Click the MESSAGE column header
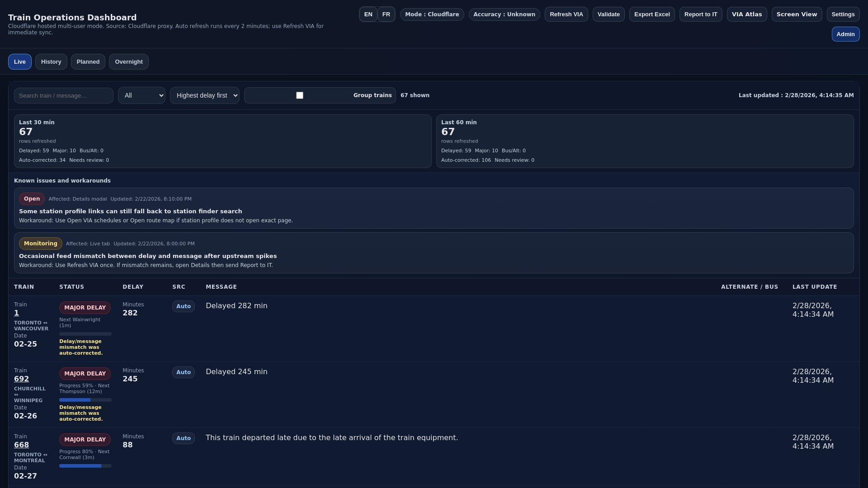 [x=221, y=287]
